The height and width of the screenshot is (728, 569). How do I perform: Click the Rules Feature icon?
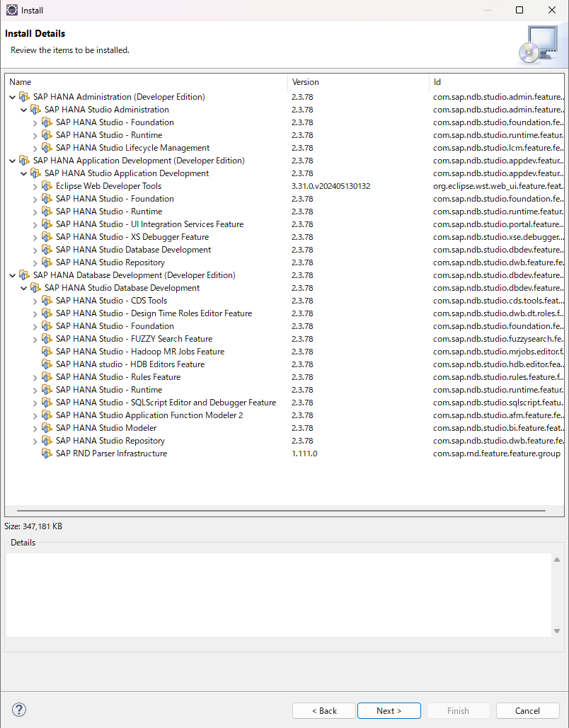click(47, 376)
